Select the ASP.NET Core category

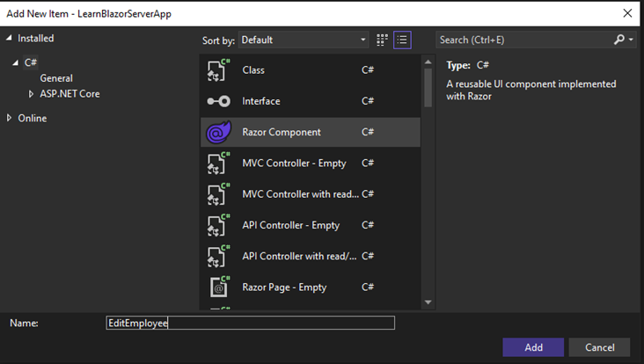coord(70,94)
